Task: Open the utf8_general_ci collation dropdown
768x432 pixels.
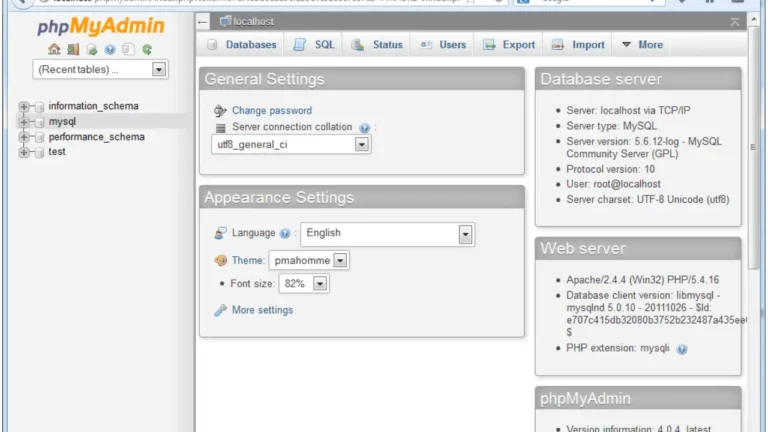Action: [291, 144]
